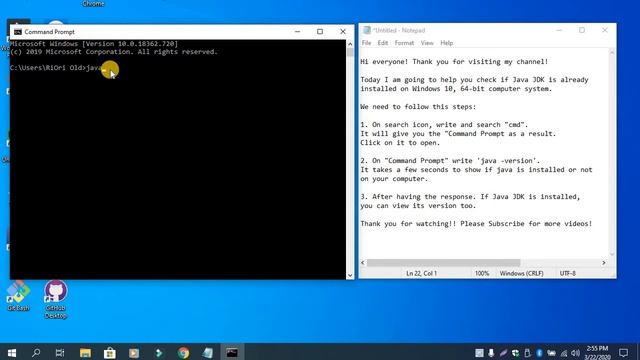Click the 'Ln 22, Col 1' status entry

[x=422, y=273]
